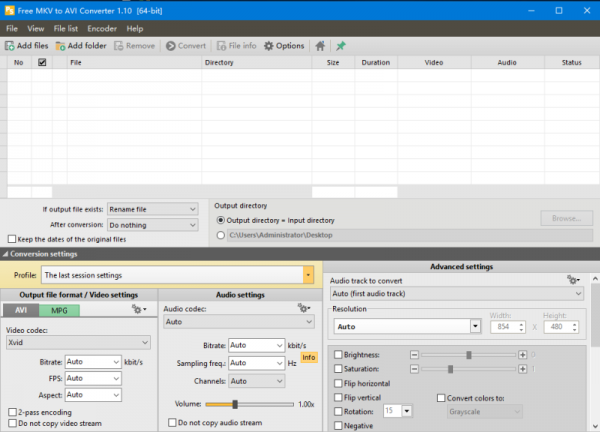Image resolution: width=600 pixels, height=432 pixels.
Task: Click the green pin icon
Action: coord(341,46)
